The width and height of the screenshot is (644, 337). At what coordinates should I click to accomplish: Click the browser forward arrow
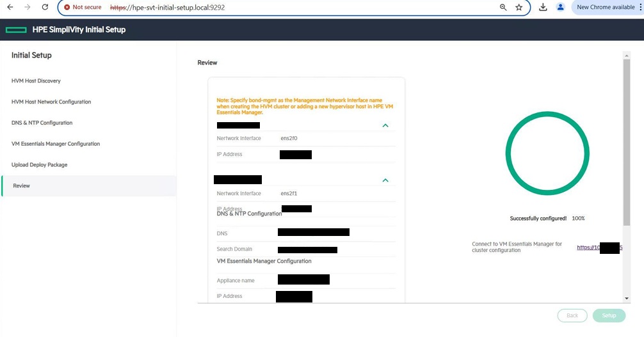[28, 7]
